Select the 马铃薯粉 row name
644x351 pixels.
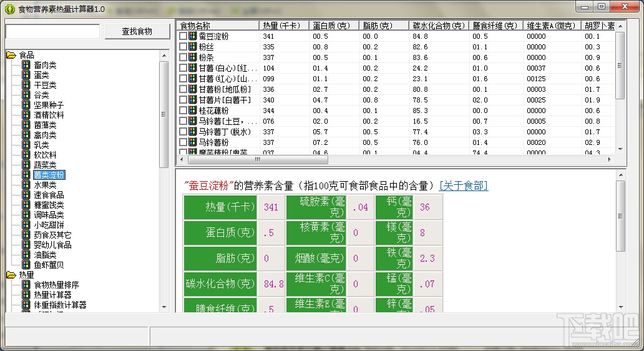pos(213,142)
